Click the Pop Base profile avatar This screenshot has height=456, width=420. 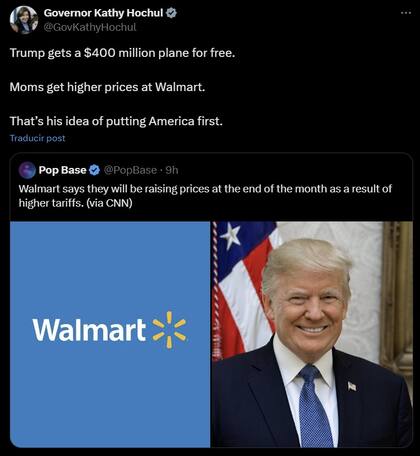pos(27,170)
